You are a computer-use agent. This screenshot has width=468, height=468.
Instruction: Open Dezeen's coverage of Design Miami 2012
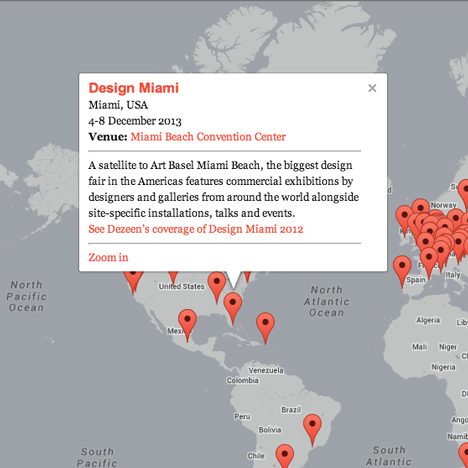(196, 229)
